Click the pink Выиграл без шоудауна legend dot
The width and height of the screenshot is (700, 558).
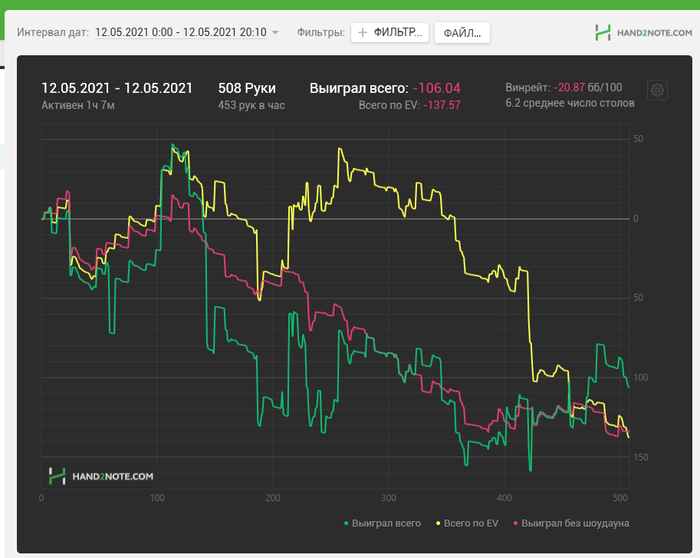tap(516, 523)
